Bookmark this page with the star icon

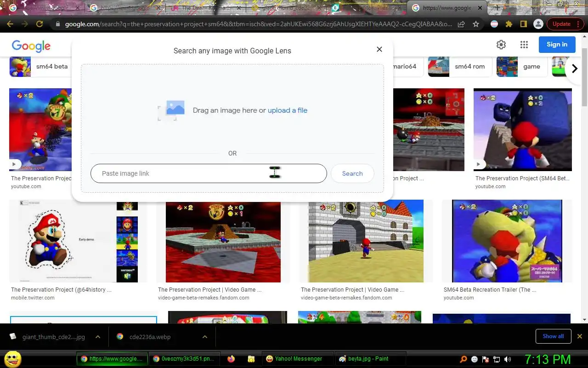476,24
